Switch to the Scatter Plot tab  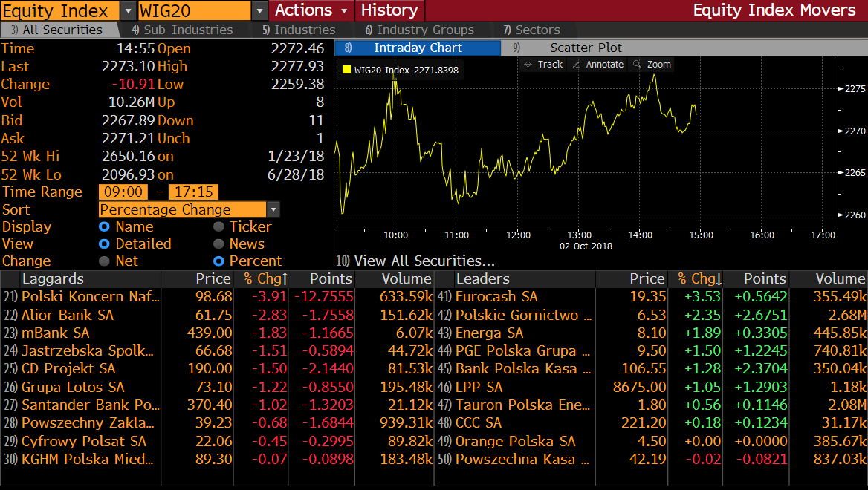586,48
